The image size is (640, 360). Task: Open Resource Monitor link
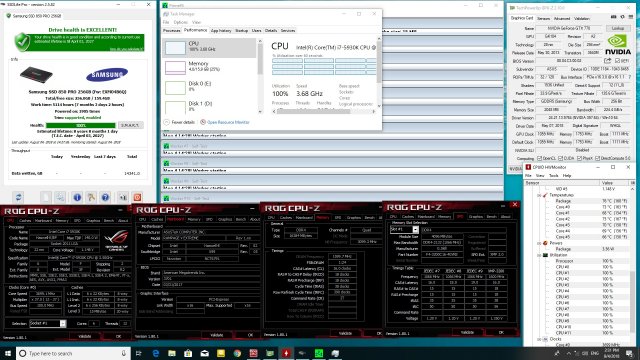[x=225, y=122]
